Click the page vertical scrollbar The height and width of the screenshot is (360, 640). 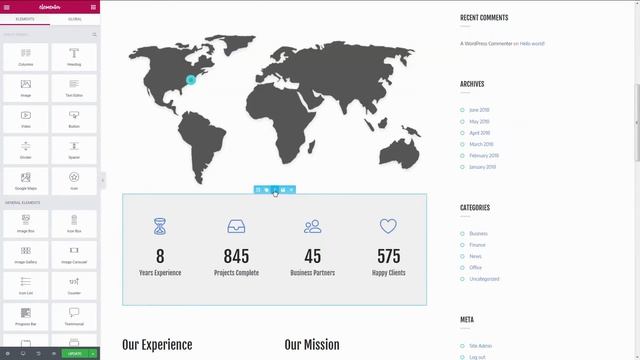(x=637, y=122)
